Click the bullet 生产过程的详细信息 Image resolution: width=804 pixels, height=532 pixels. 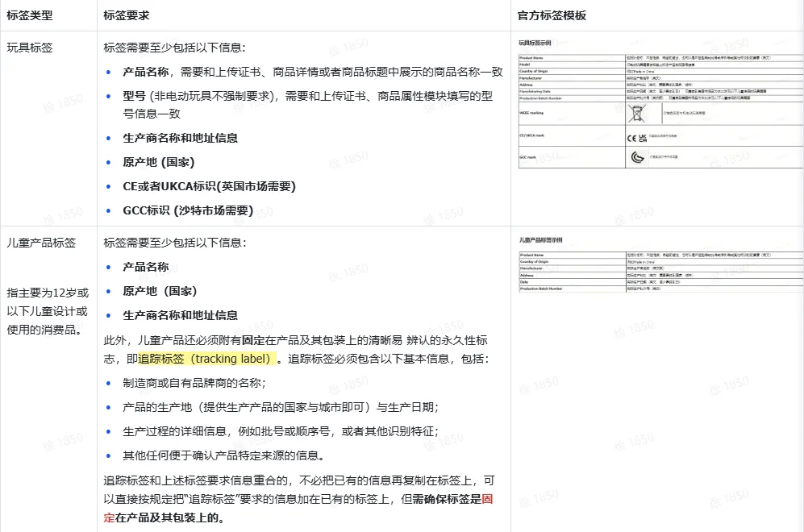tap(281, 431)
